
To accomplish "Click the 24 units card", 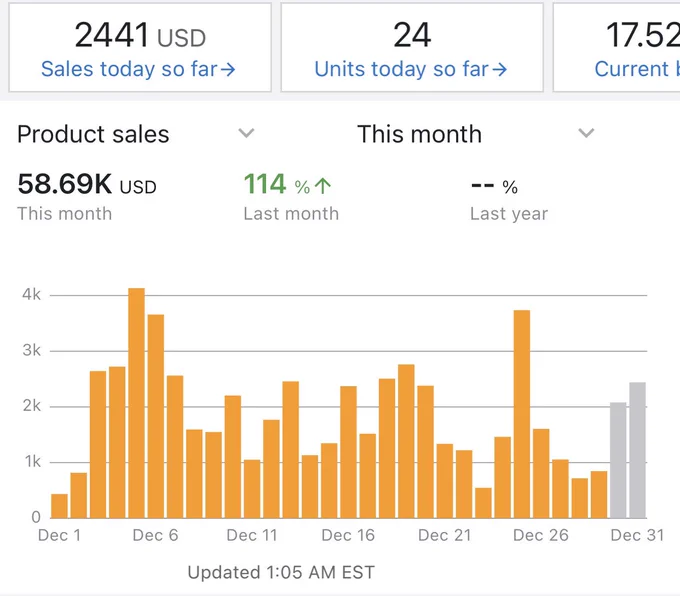I will (412, 47).
